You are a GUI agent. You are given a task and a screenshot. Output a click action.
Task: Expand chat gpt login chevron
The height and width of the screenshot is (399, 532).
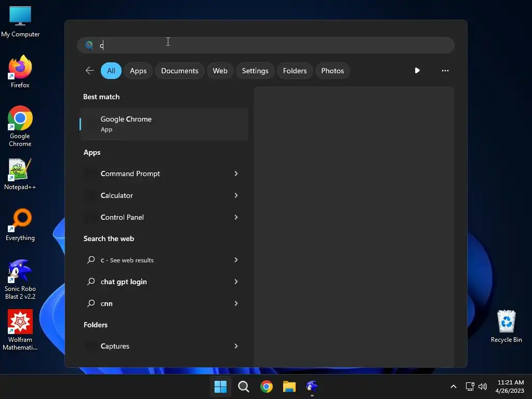236,282
